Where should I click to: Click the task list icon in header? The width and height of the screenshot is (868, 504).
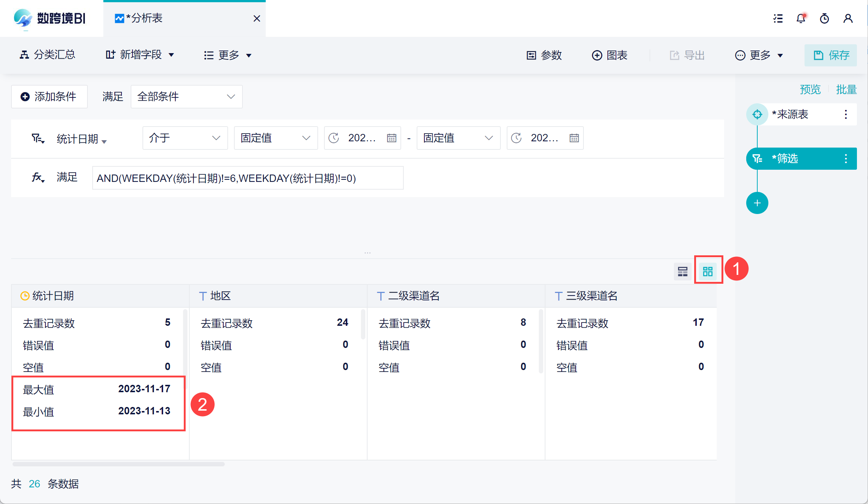pos(778,18)
